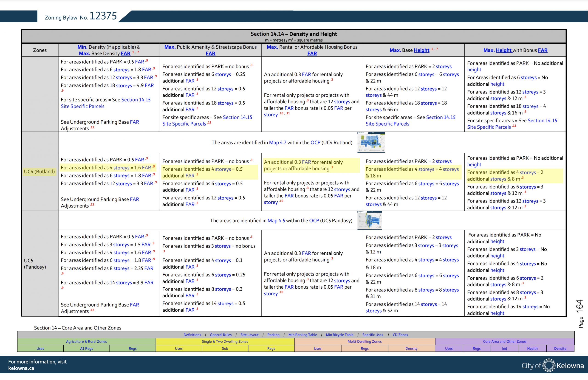Click the Map 4.5 link
The image size is (588, 380).
click(x=276, y=220)
